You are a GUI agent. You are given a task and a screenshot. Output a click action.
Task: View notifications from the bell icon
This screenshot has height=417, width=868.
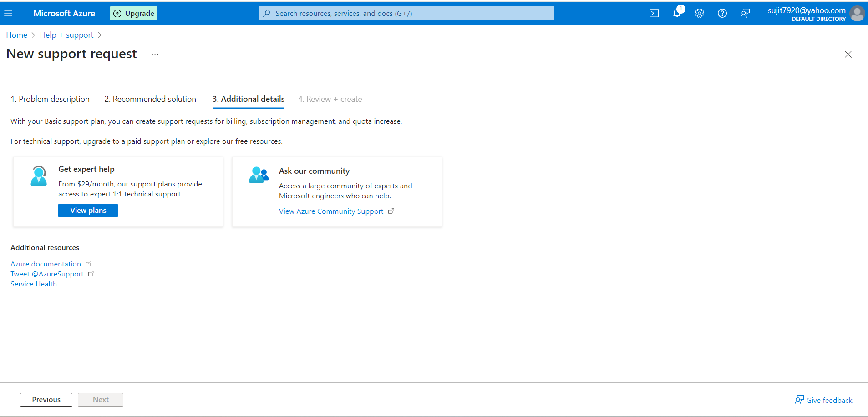coord(676,13)
